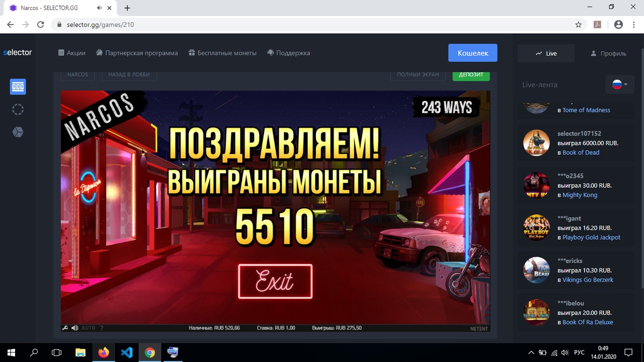Open Book Of Ra Deluxe link
The image size is (644, 362).
tap(588, 322)
